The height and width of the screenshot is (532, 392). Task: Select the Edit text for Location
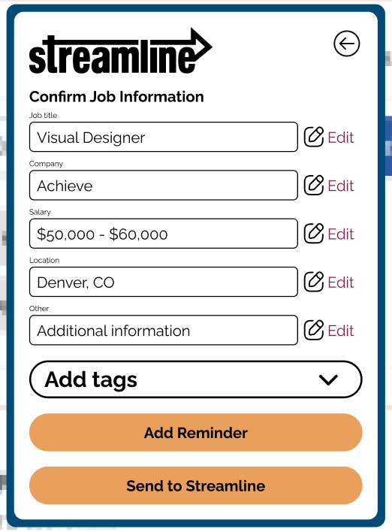point(341,283)
